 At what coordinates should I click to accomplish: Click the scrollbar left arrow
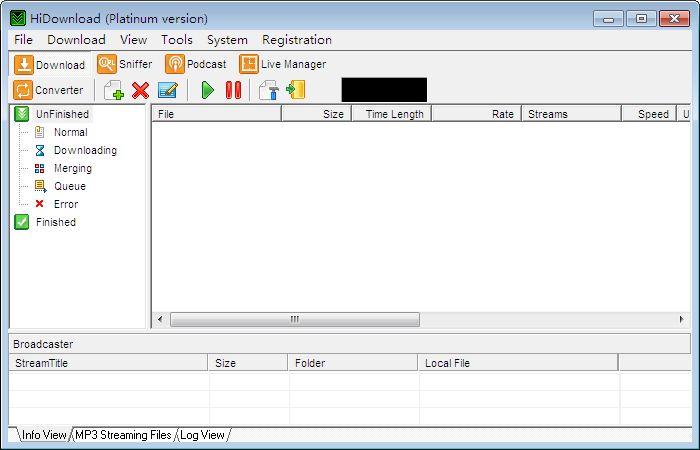(160, 319)
